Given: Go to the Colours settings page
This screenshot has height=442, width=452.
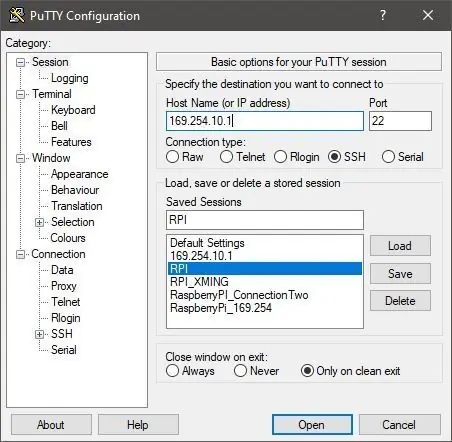Looking at the screenshot, I should pyautogui.click(x=68, y=238).
